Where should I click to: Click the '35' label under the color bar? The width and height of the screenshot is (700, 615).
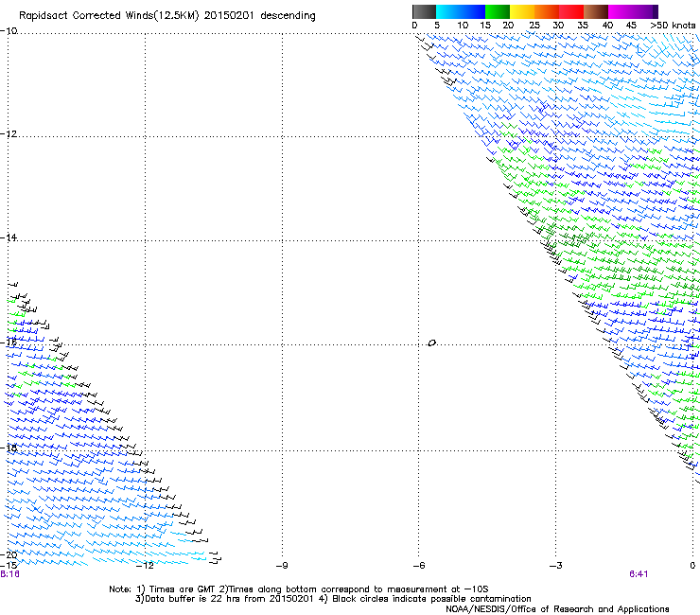(x=583, y=26)
